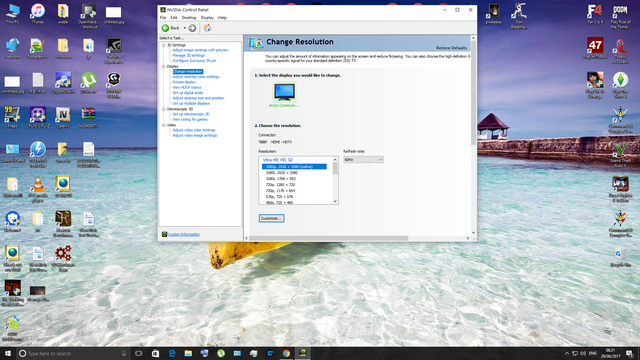Open the System Information link

coord(184,234)
